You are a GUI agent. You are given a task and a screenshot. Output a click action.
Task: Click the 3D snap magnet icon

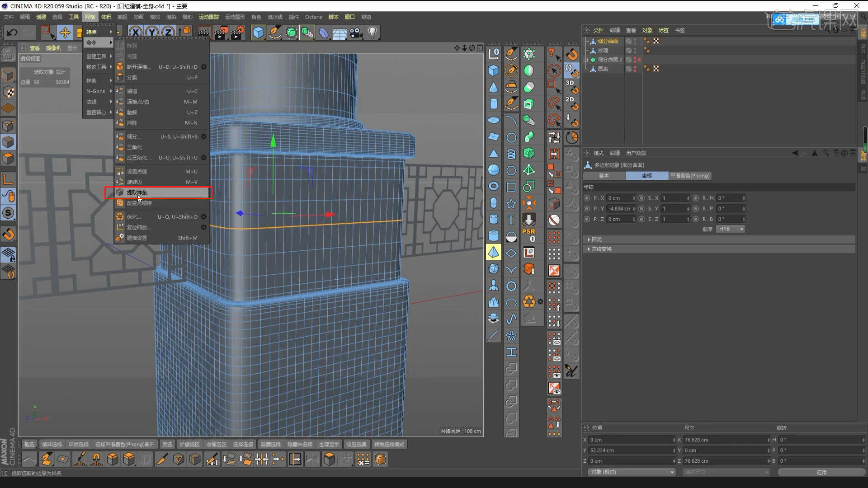point(572,87)
